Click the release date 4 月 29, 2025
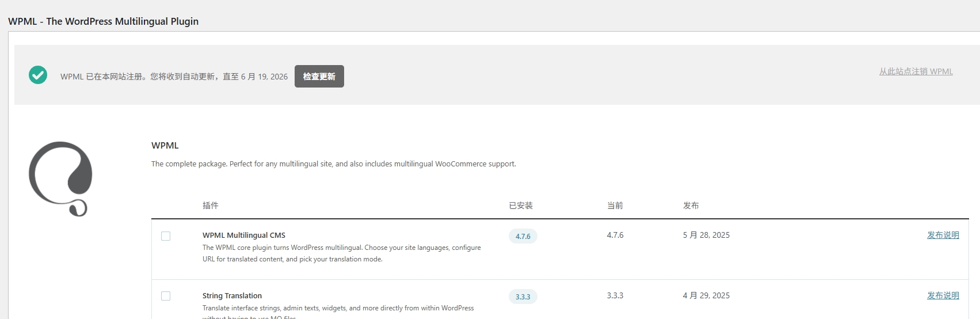The image size is (980, 319). coord(706,295)
